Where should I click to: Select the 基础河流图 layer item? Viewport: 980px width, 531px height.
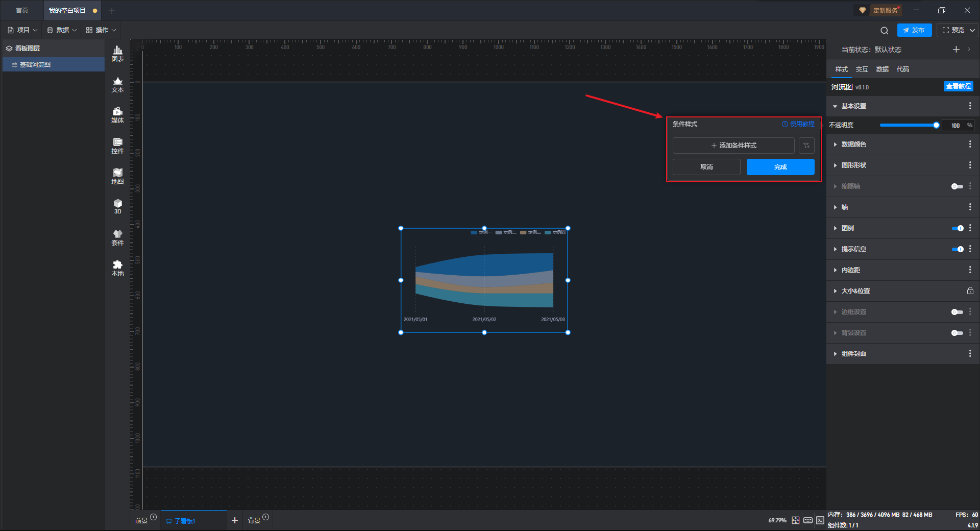click(x=54, y=64)
